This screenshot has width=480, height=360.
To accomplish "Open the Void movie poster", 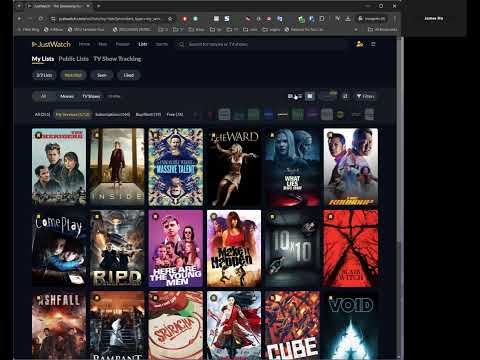I will 351,325.
